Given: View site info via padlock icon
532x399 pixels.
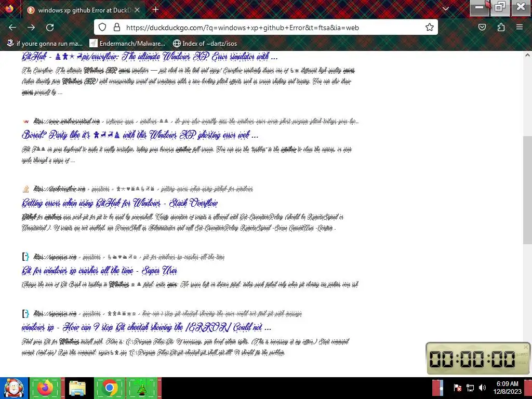Looking at the screenshot, I should 117,28.
